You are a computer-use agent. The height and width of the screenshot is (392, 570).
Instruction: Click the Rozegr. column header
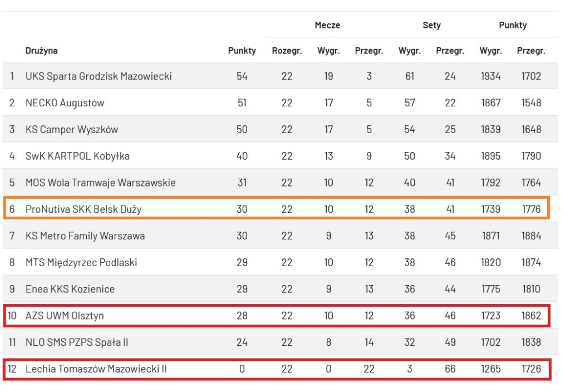coord(287,51)
